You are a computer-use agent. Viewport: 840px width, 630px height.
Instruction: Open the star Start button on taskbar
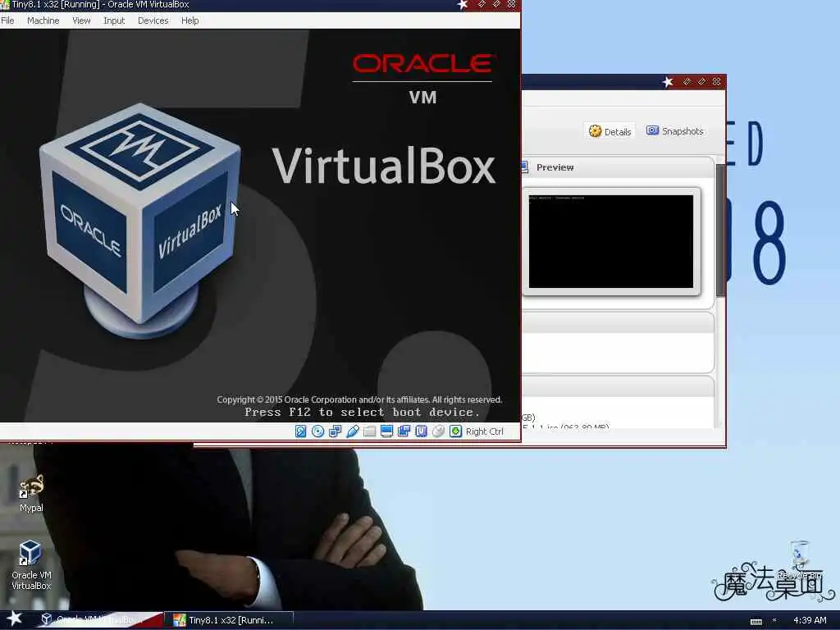click(14, 619)
